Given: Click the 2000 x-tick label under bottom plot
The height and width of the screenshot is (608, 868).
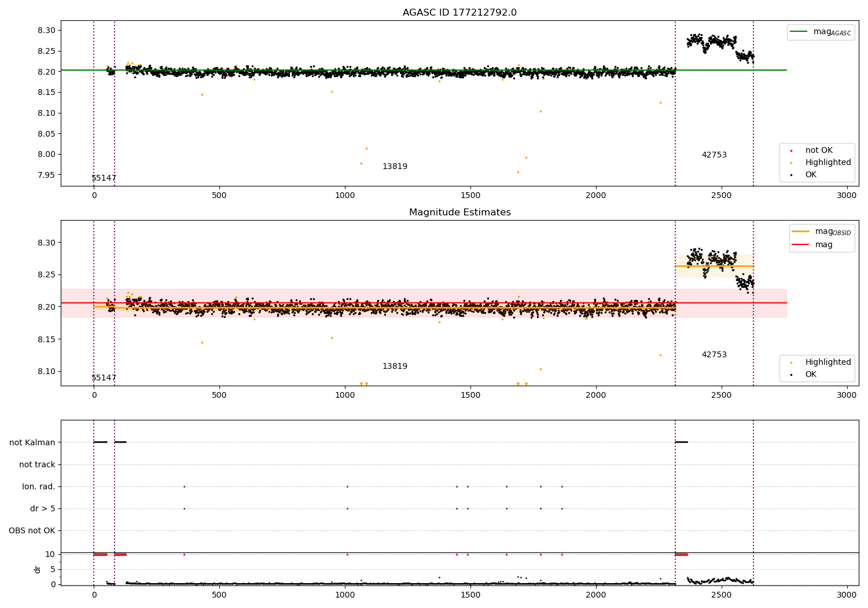Looking at the screenshot, I should pos(596,595).
